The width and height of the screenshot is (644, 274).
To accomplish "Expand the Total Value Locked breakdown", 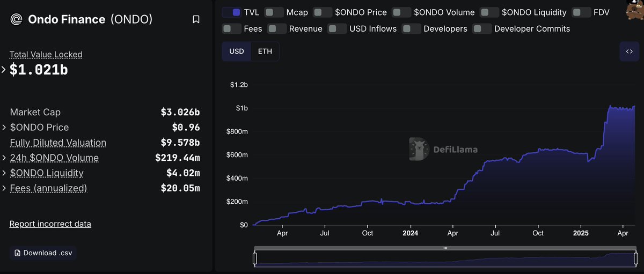I will (3, 69).
